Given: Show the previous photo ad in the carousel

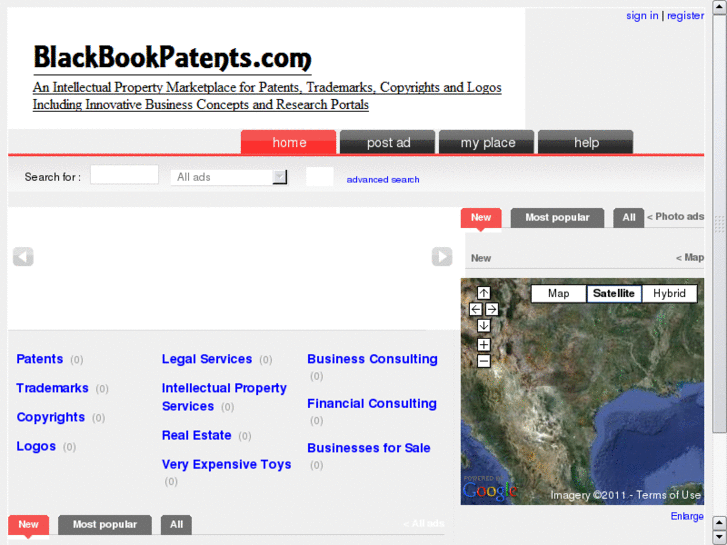Looking at the screenshot, I should coord(23,256).
